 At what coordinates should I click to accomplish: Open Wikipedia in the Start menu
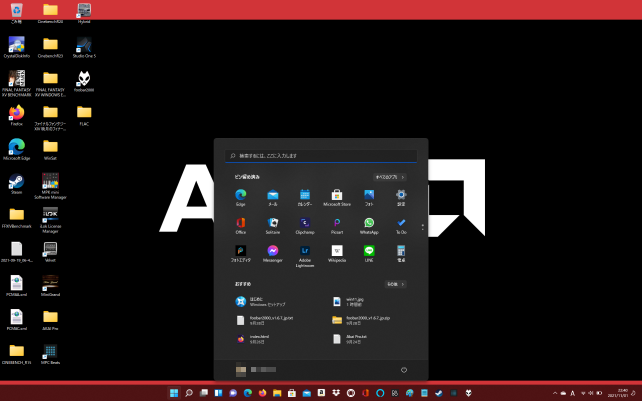pyautogui.click(x=337, y=254)
